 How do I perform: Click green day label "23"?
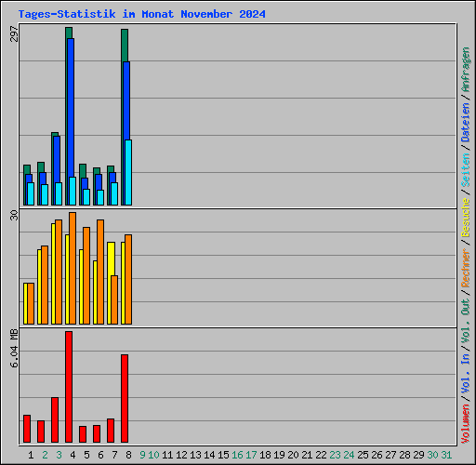(x=335, y=455)
